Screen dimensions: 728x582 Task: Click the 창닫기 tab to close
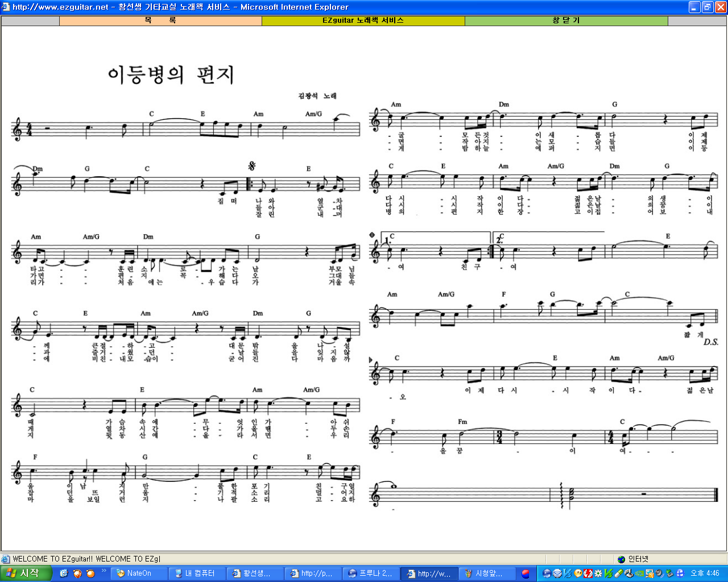coord(566,20)
